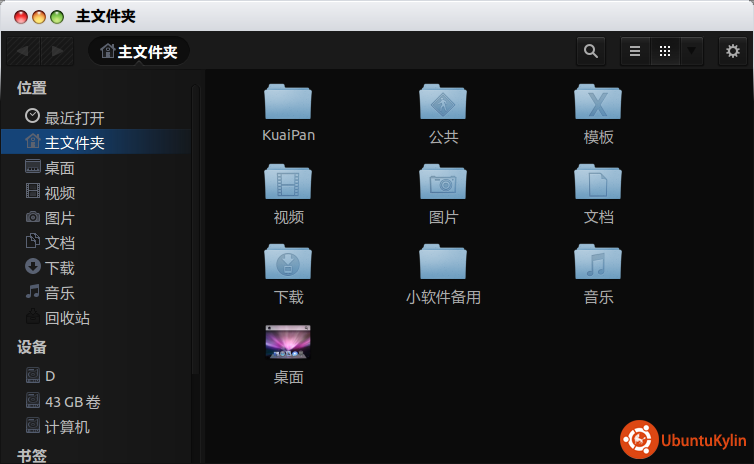Click the search magnifier icon
This screenshot has height=464, width=754.
591,51
